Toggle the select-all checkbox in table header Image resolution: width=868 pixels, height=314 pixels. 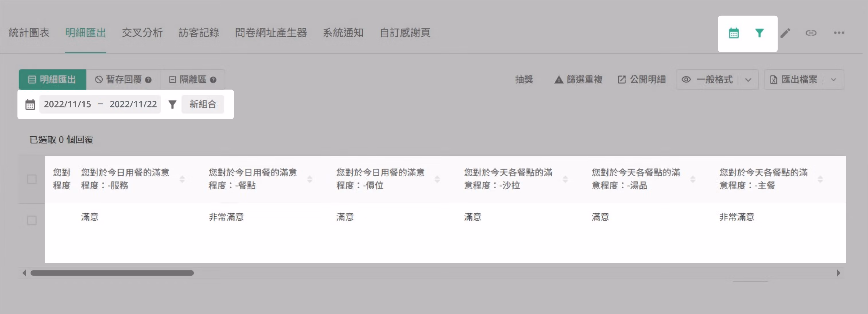tap(32, 179)
